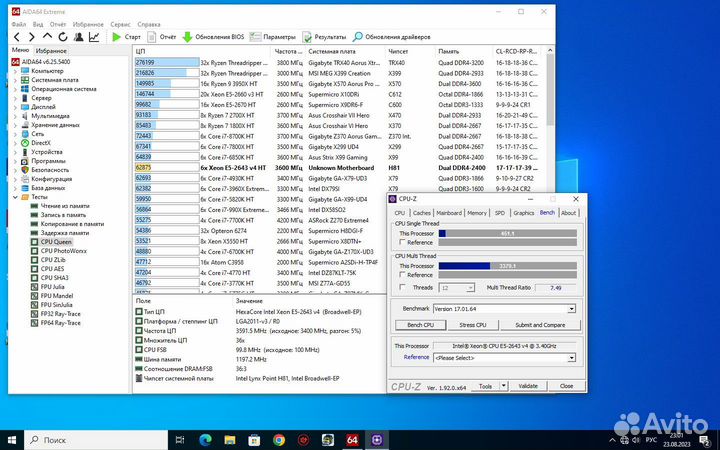The width and height of the screenshot is (720, 450).
Task: Expand the Хранение данных tree node
Action: [15, 125]
